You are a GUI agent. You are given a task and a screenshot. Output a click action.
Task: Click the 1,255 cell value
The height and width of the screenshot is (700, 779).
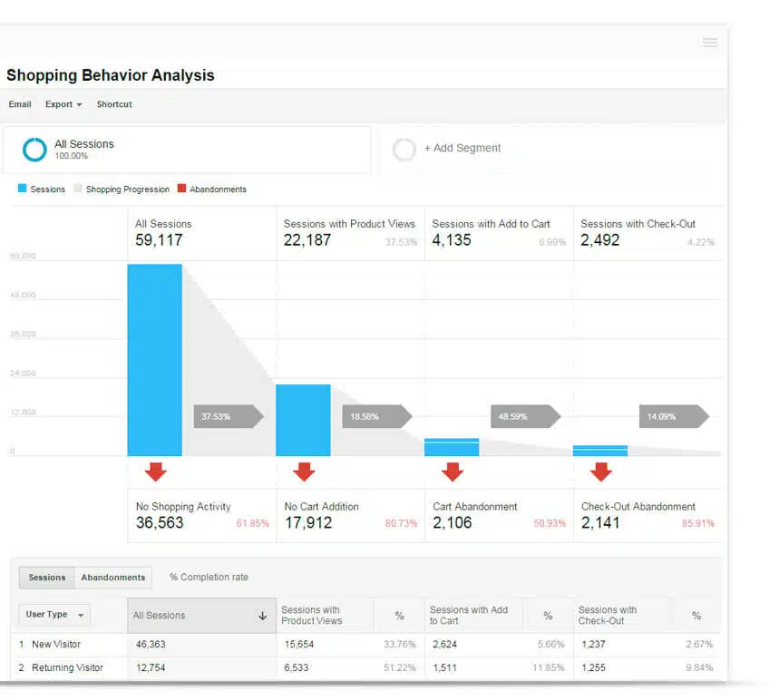(x=593, y=667)
